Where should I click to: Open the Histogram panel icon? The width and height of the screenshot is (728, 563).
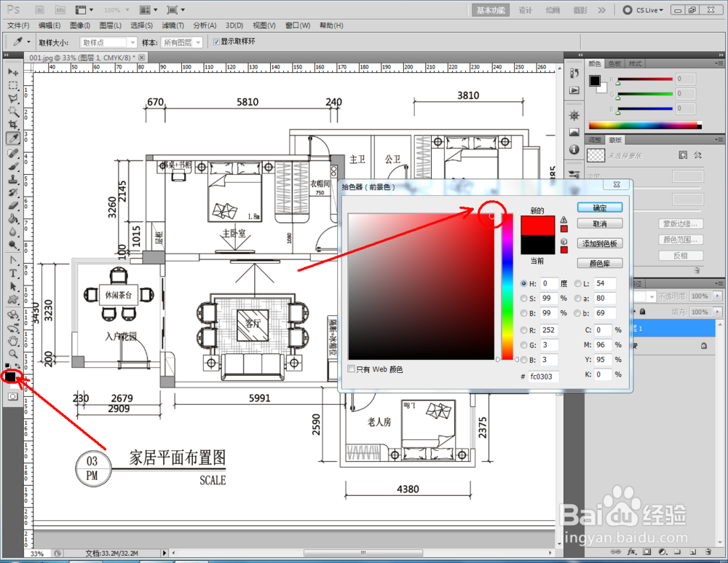[x=574, y=133]
